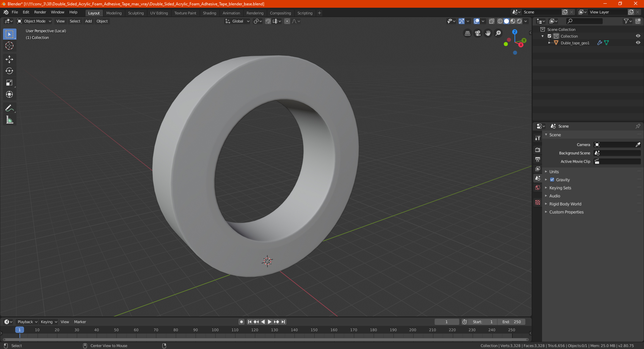Open Render properties tab icon

pos(538,150)
